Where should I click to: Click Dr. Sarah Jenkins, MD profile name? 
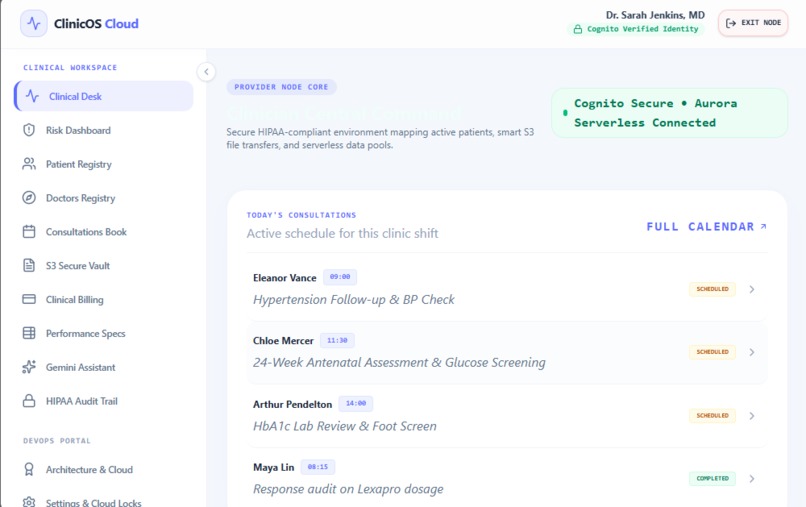point(655,15)
